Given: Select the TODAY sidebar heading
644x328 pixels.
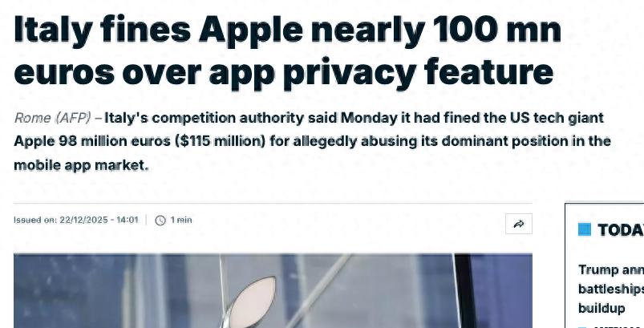Looking at the screenshot, I should point(621,230).
